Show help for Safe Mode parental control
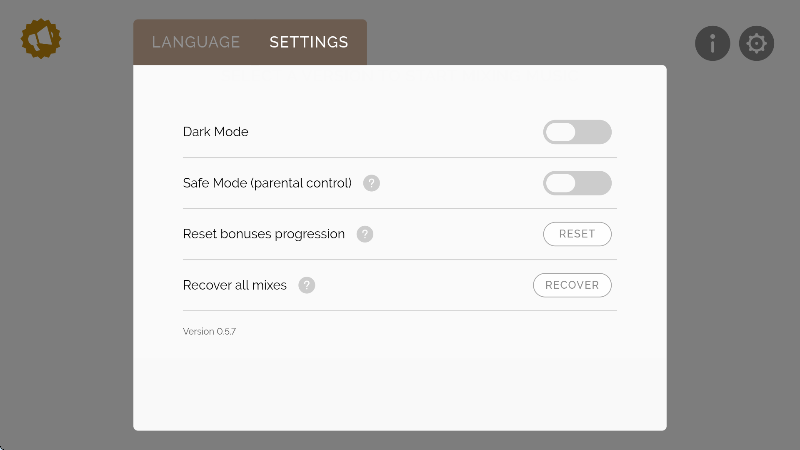The image size is (800, 450). [371, 183]
